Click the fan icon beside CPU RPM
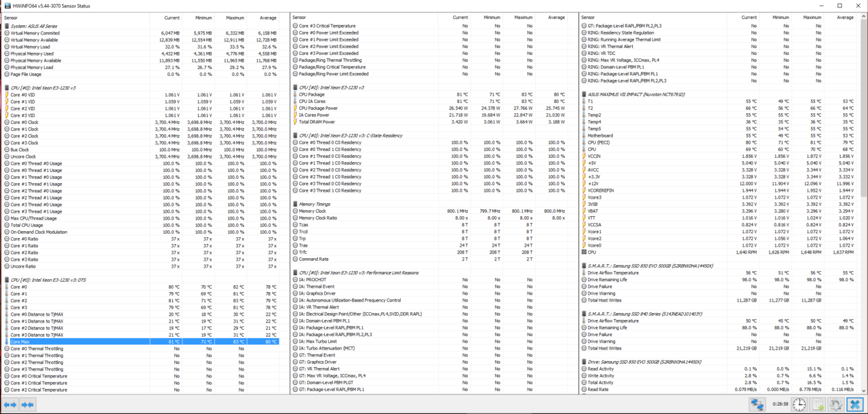The image size is (868, 414). (x=584, y=252)
